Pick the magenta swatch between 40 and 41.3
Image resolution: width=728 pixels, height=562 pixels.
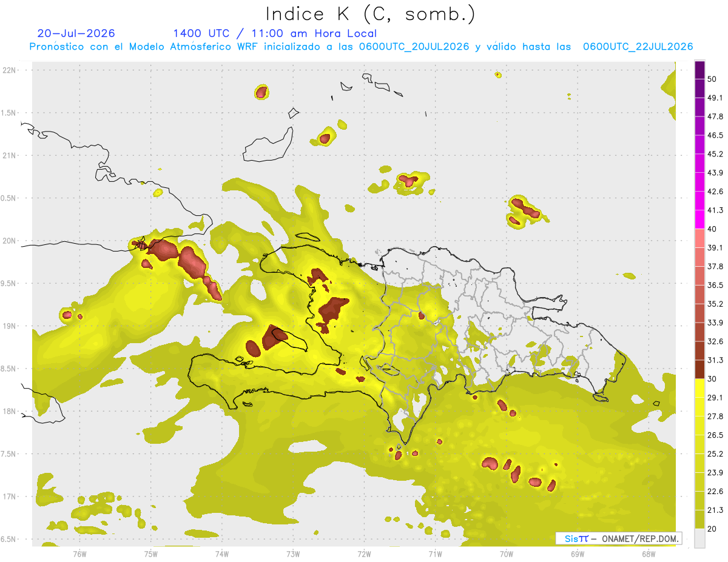pos(699,219)
